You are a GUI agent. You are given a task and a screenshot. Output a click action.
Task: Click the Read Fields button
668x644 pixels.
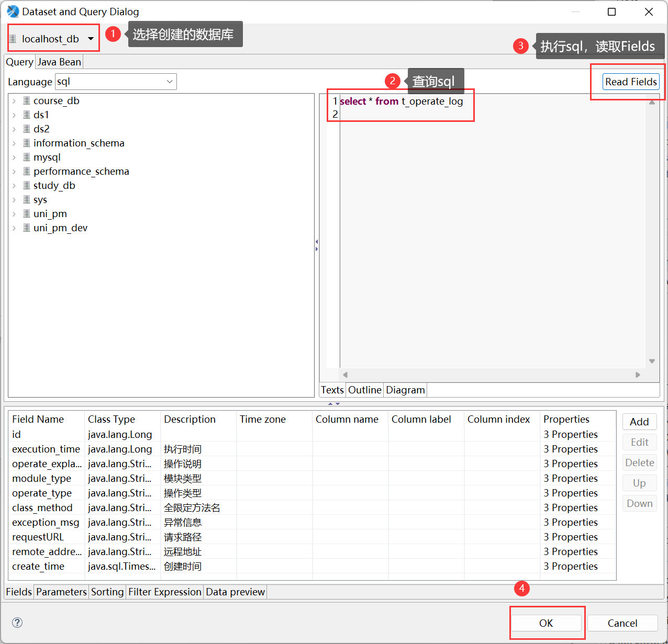[x=631, y=82]
